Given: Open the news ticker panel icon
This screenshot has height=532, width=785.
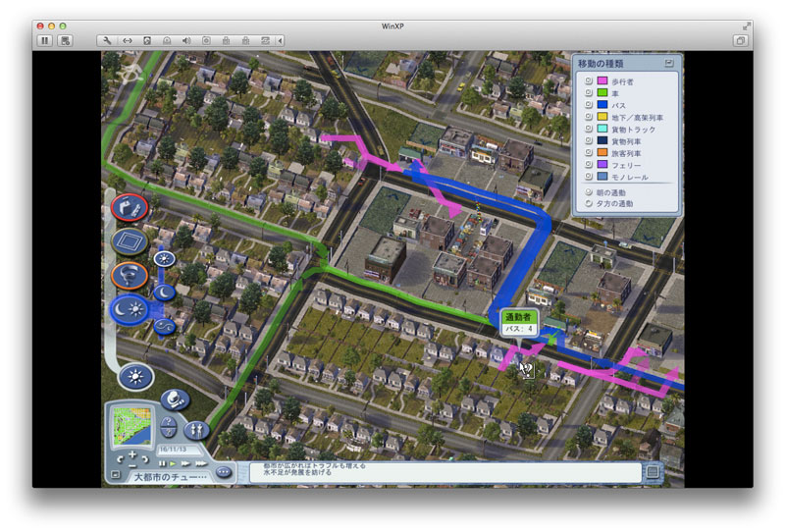Looking at the screenshot, I should pyautogui.click(x=653, y=471).
